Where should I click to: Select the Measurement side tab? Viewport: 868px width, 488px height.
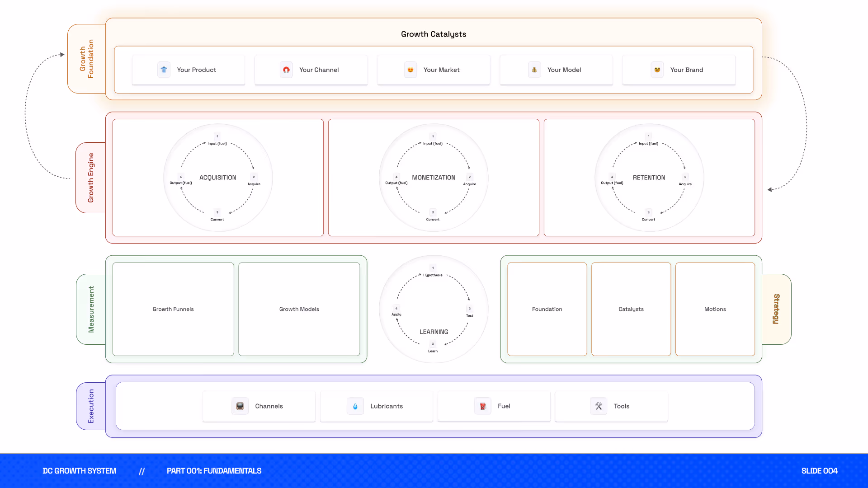coord(91,309)
